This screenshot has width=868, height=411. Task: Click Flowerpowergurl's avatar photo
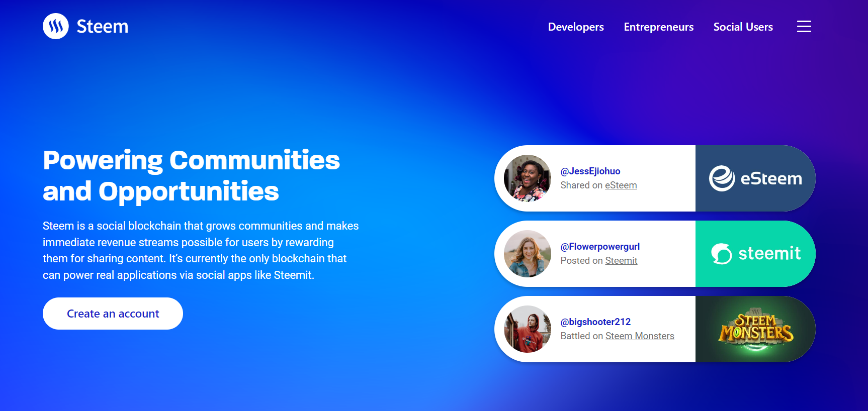(x=528, y=254)
